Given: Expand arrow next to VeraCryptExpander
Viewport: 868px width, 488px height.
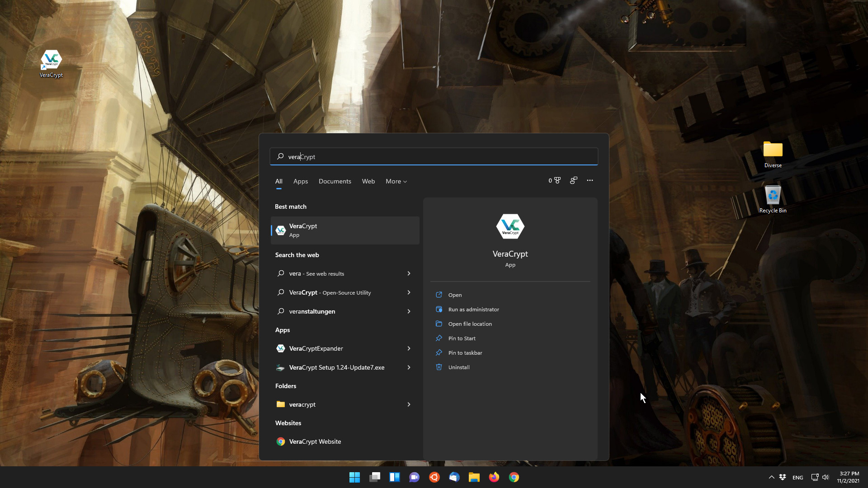Looking at the screenshot, I should [x=409, y=348].
